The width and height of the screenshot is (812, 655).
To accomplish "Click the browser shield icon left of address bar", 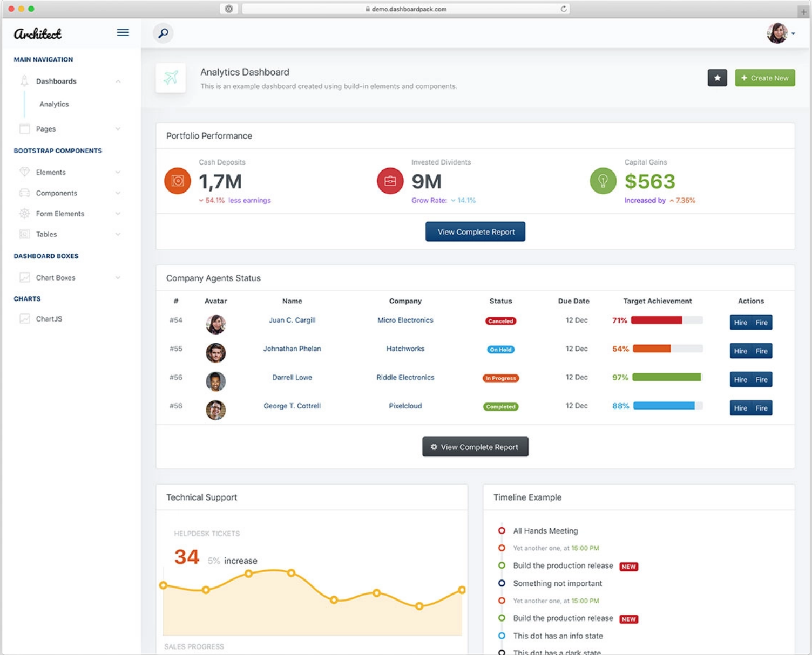I will pos(229,9).
